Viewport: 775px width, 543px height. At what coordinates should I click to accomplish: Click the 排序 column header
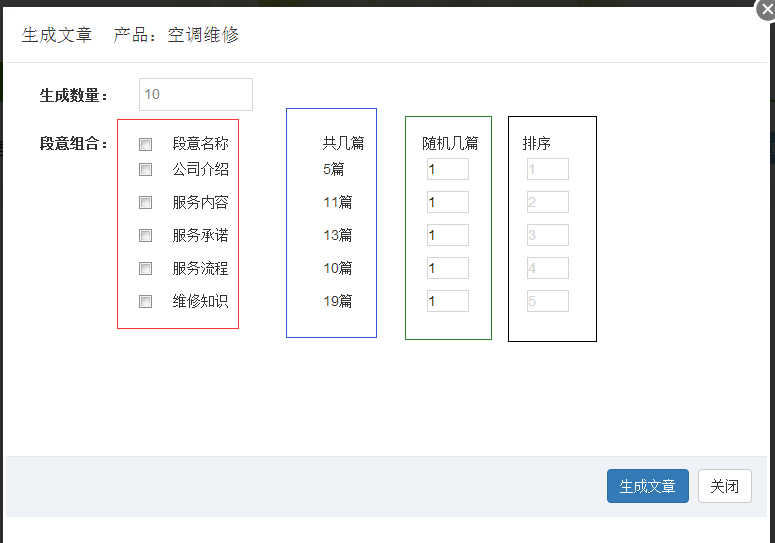537,143
